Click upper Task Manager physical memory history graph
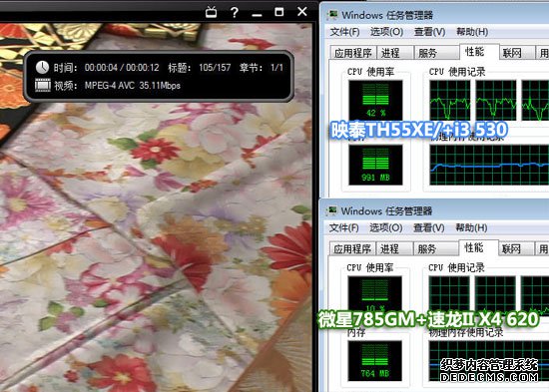549x392 pixels. coord(489,165)
